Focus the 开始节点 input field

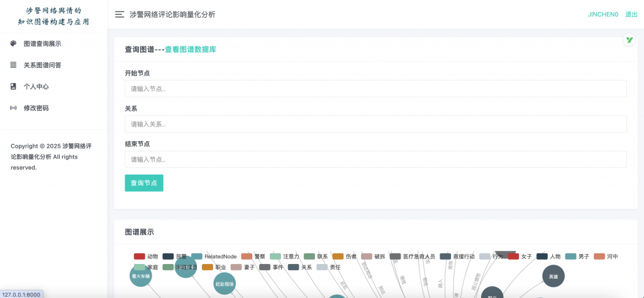(376, 89)
